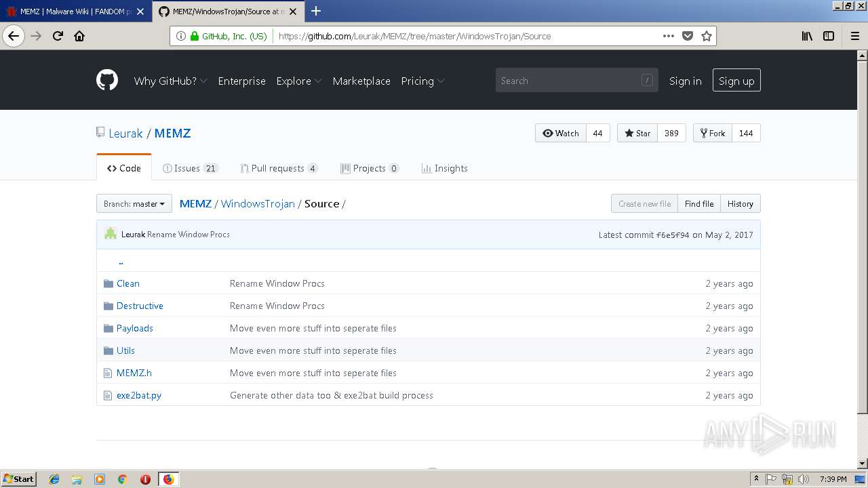
Task: Click the Payloads folder icon
Action: point(108,328)
